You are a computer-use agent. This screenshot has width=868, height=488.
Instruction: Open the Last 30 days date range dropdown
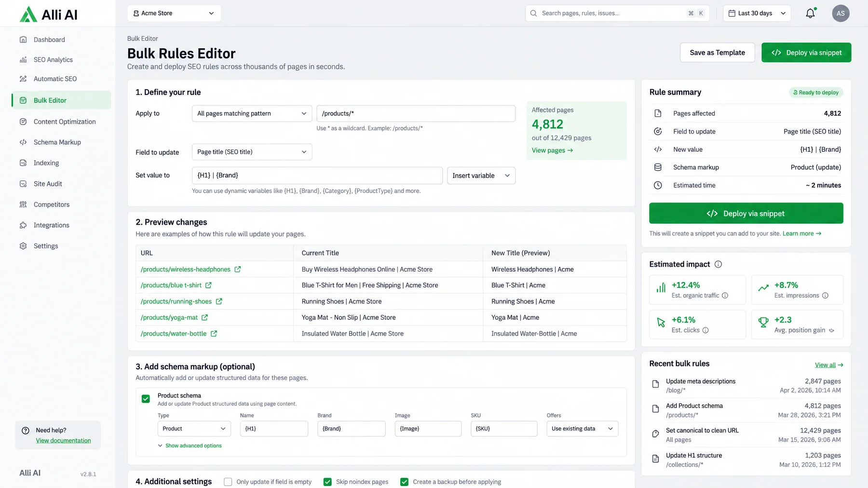point(757,14)
